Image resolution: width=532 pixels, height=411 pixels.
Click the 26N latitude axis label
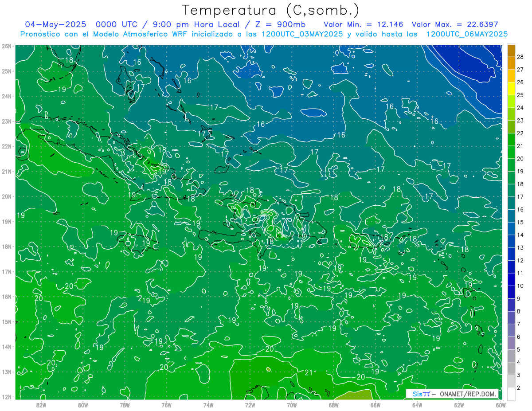[x=7, y=46]
